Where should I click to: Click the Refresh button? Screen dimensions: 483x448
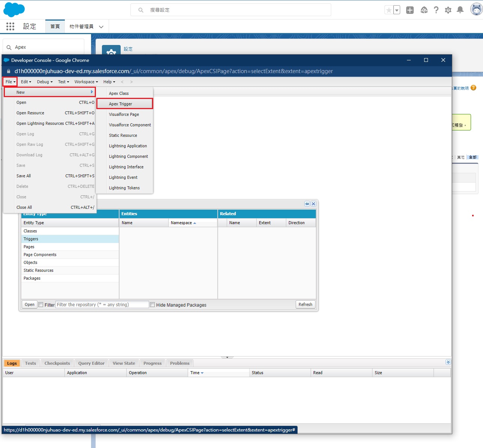[x=305, y=304]
